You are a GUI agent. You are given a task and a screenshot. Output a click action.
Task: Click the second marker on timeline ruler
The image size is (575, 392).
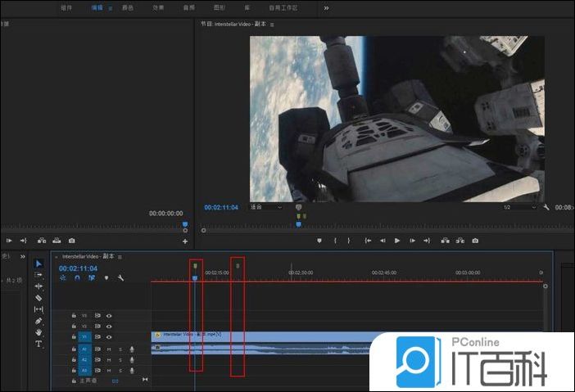238,265
